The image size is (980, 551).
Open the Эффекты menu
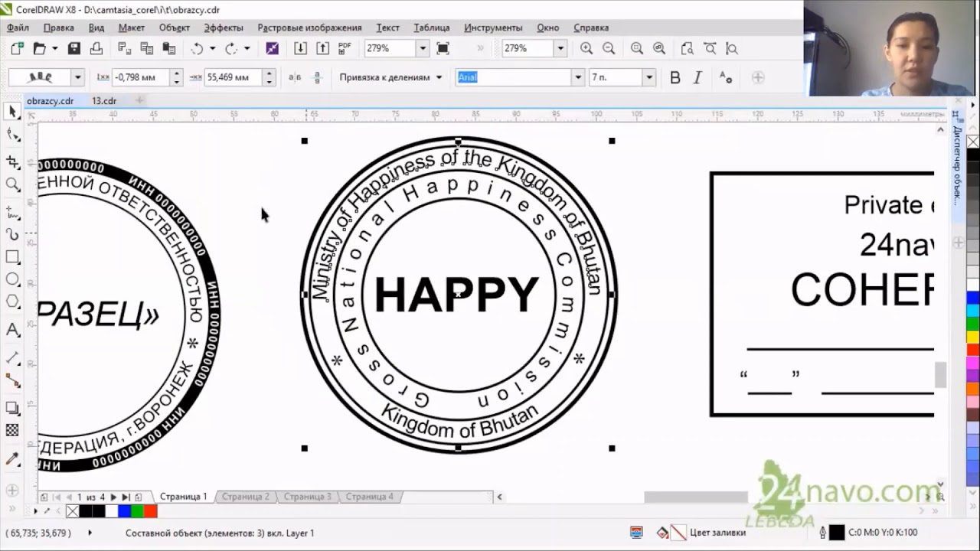point(224,28)
